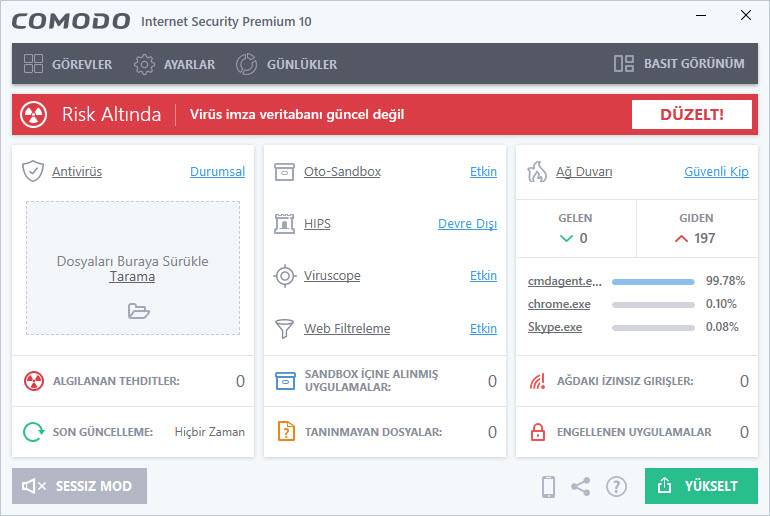This screenshot has height=516, width=770.
Task: Click the Viruscope target icon
Action: (285, 276)
